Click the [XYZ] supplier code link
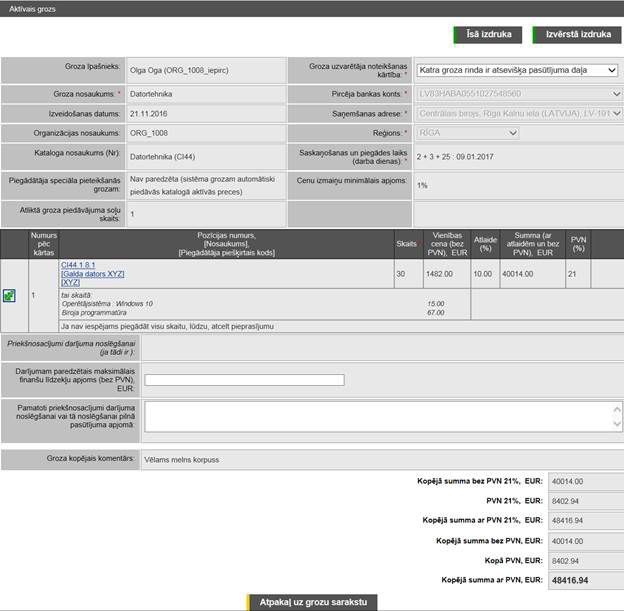The height and width of the screenshot is (611, 624). 70,283
